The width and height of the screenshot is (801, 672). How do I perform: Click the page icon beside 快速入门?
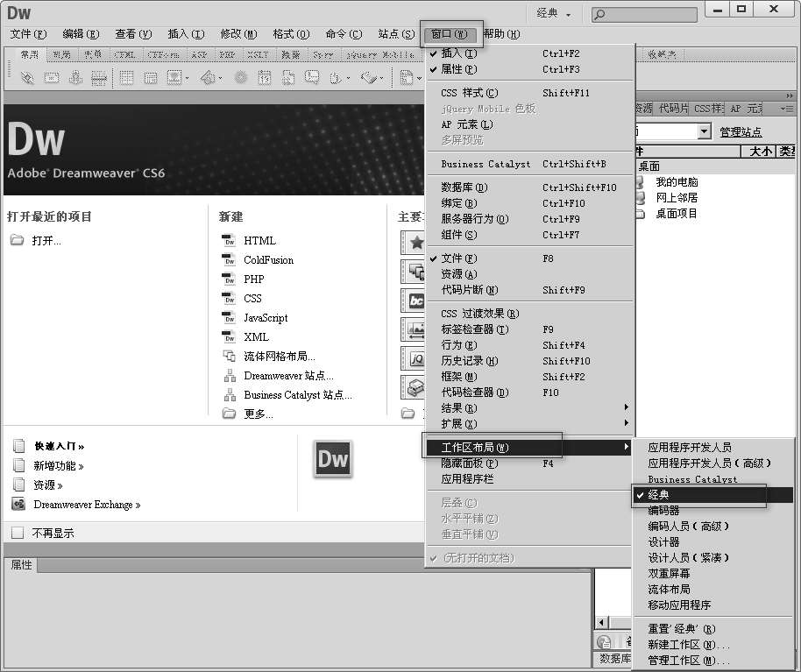19,446
